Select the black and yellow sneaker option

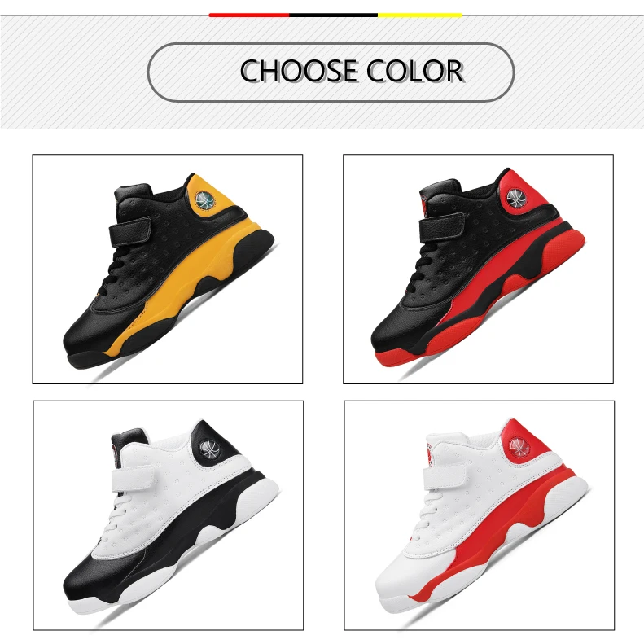[x=168, y=269]
